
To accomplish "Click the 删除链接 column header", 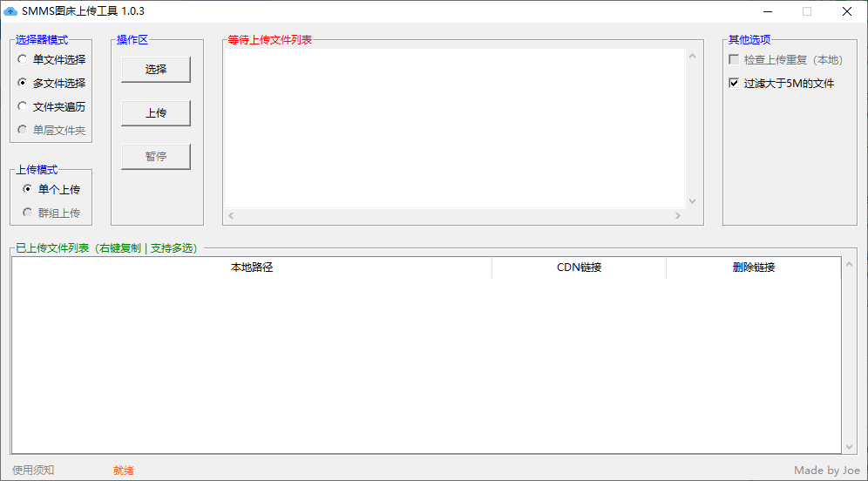I will tap(754, 268).
